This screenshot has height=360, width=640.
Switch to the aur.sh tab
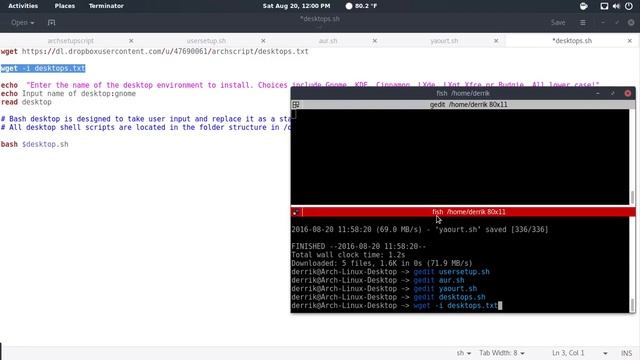328,41
